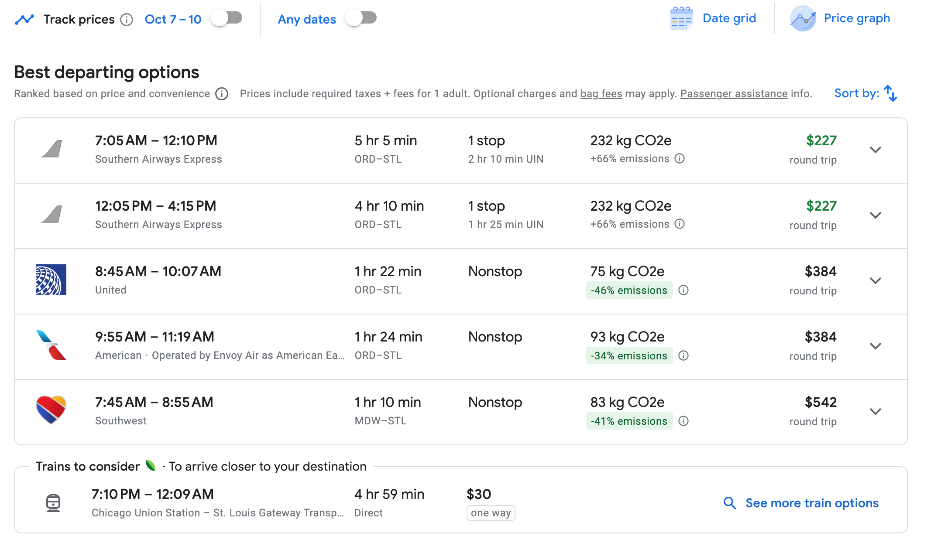Screen dimensions: 934x560
Task: Click the United airline logo
Action: (x=51, y=280)
